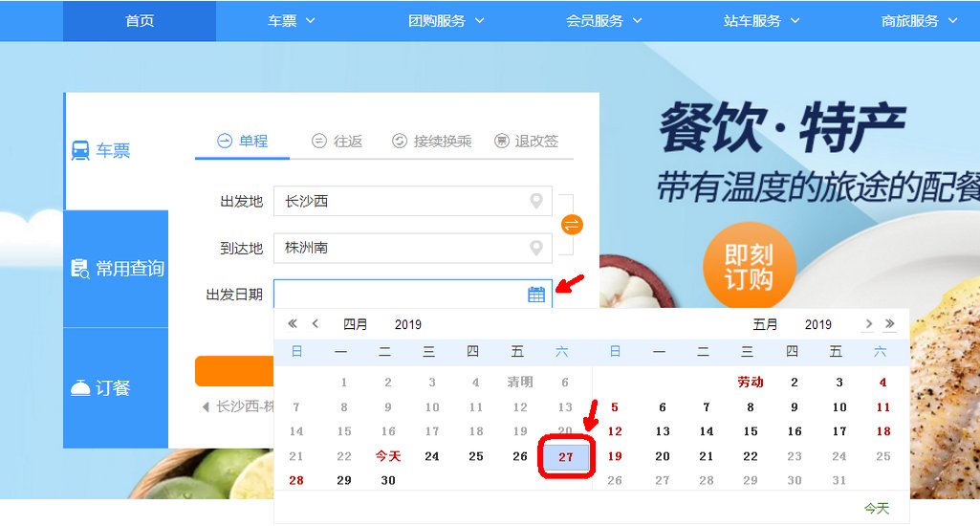The width and height of the screenshot is (980, 526).
Task: Swap departure and arrival stations
Action: click(x=572, y=225)
